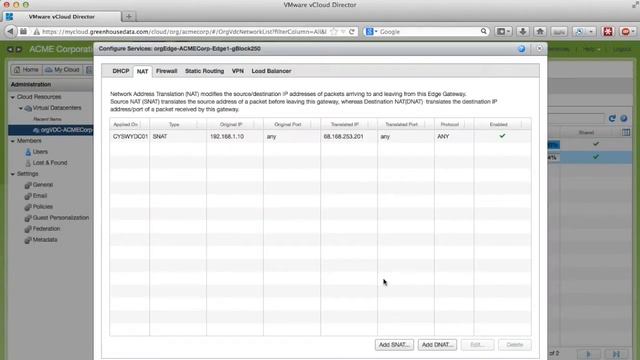640x360 pixels.
Task: Open Lost & Found item
Action: pos(50,163)
